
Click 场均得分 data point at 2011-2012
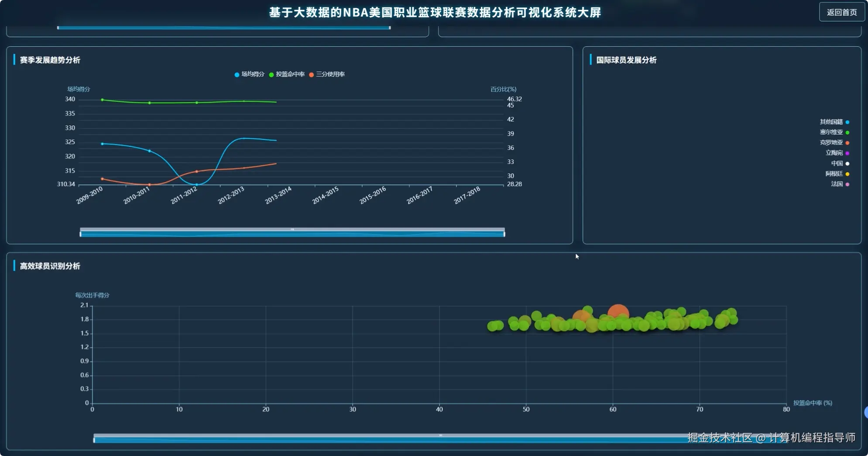click(196, 185)
